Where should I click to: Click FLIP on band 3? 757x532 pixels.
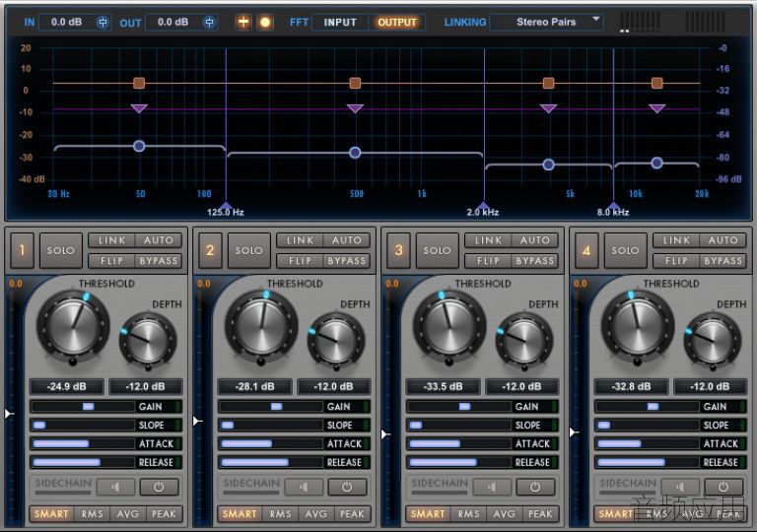tap(489, 261)
